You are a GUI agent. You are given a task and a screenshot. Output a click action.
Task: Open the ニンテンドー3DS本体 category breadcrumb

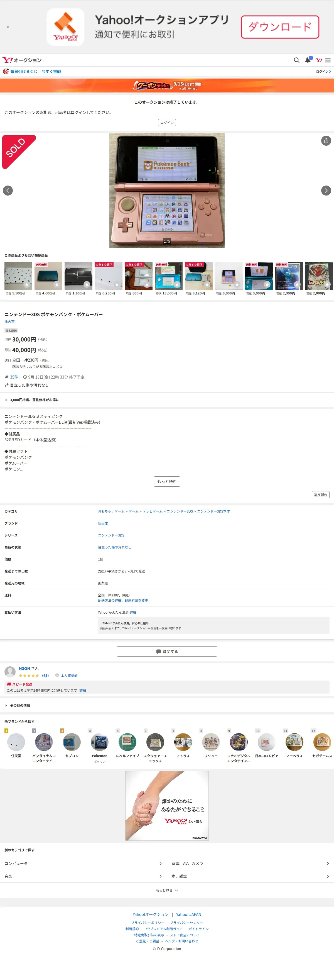pos(213,511)
